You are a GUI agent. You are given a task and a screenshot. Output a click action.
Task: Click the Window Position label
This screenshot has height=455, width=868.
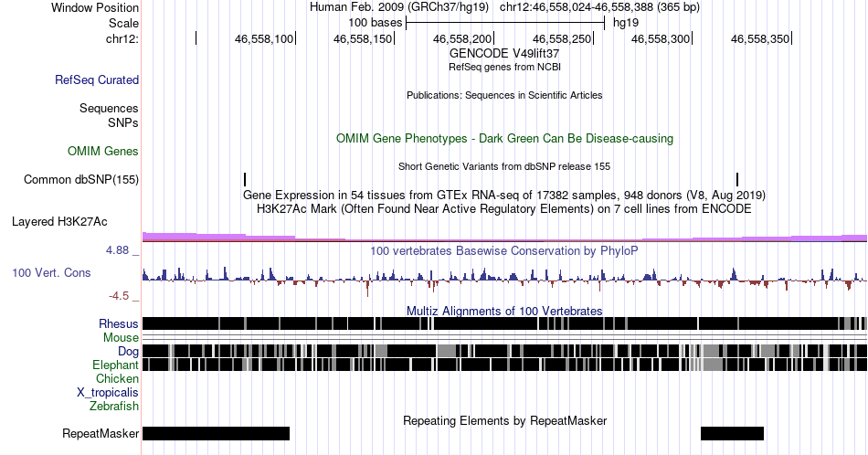(95, 7)
